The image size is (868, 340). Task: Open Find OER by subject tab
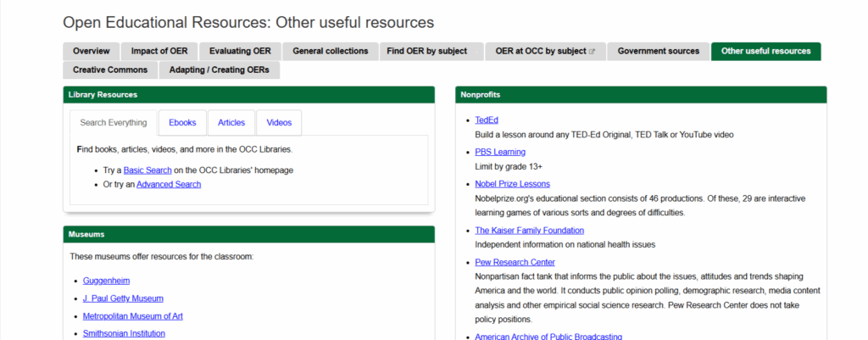[x=426, y=51]
